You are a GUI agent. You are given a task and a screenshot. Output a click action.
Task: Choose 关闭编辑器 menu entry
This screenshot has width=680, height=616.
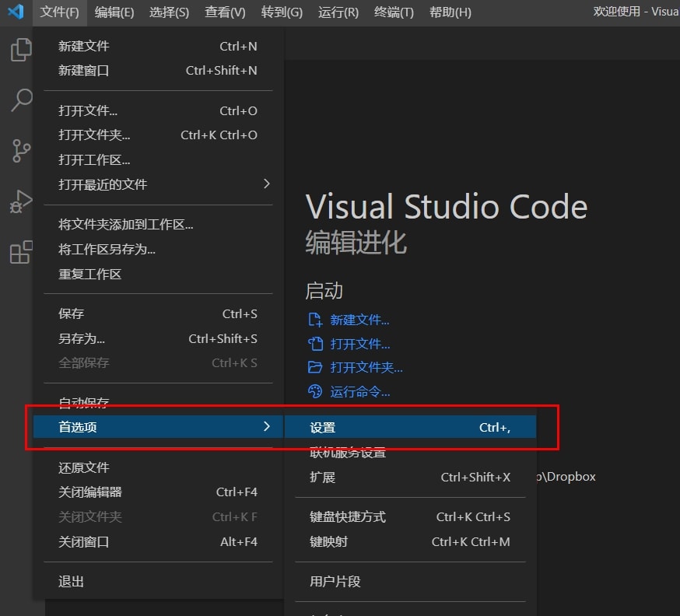coord(158,492)
